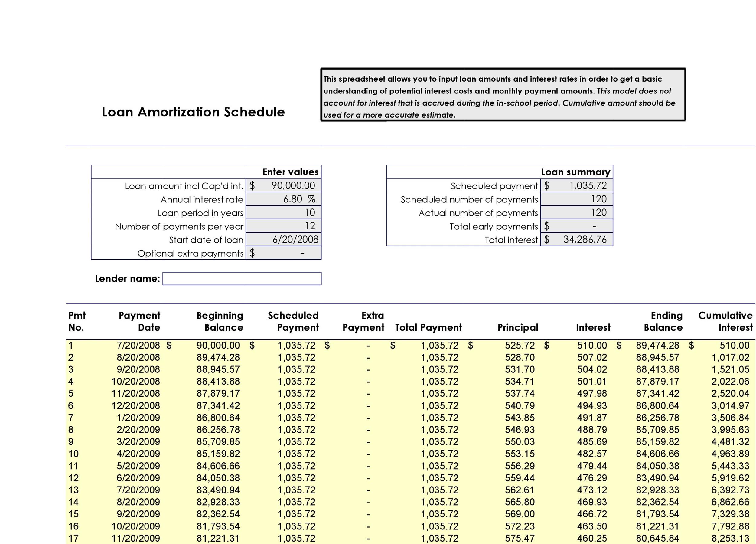
Task: Click ending balance 80,645.84 in row 17
Action: (657, 538)
